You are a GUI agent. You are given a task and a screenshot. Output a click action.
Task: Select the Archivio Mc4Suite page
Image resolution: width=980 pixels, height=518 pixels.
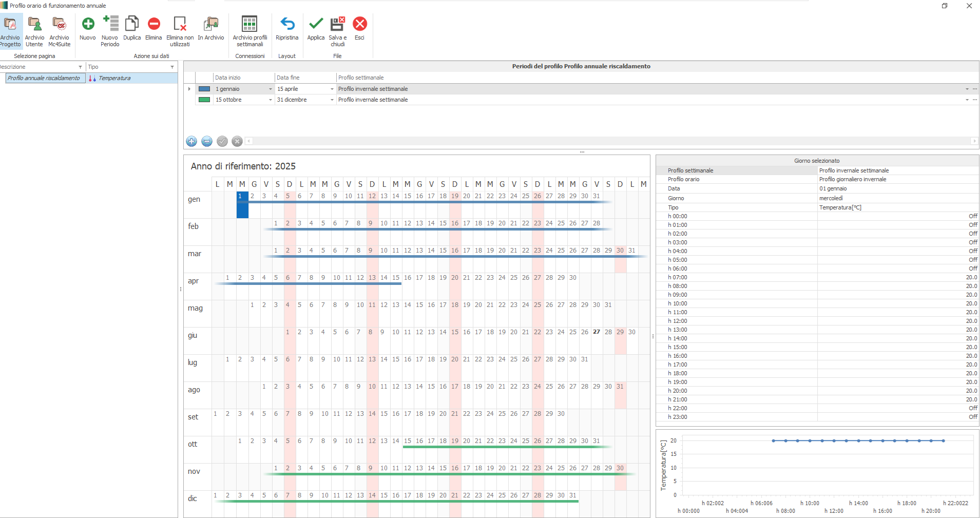coord(59,24)
